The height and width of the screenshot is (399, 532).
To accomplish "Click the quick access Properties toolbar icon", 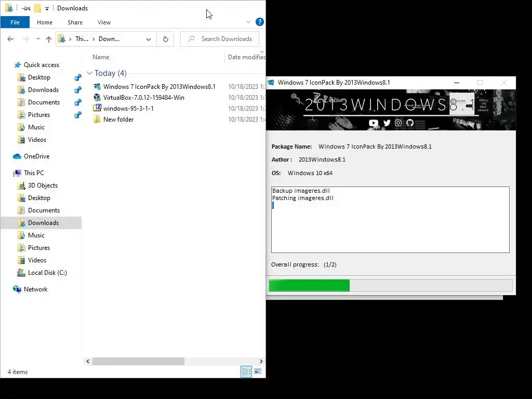I will click(26, 8).
